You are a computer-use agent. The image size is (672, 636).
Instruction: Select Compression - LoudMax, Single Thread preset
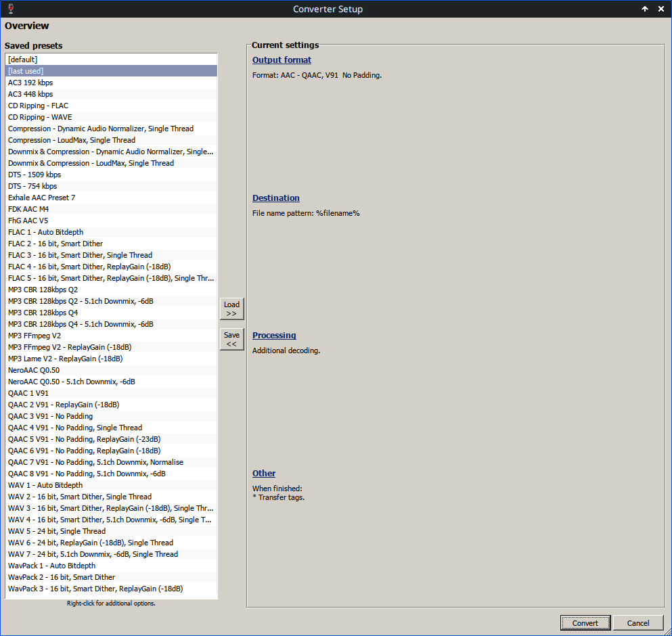pos(111,140)
